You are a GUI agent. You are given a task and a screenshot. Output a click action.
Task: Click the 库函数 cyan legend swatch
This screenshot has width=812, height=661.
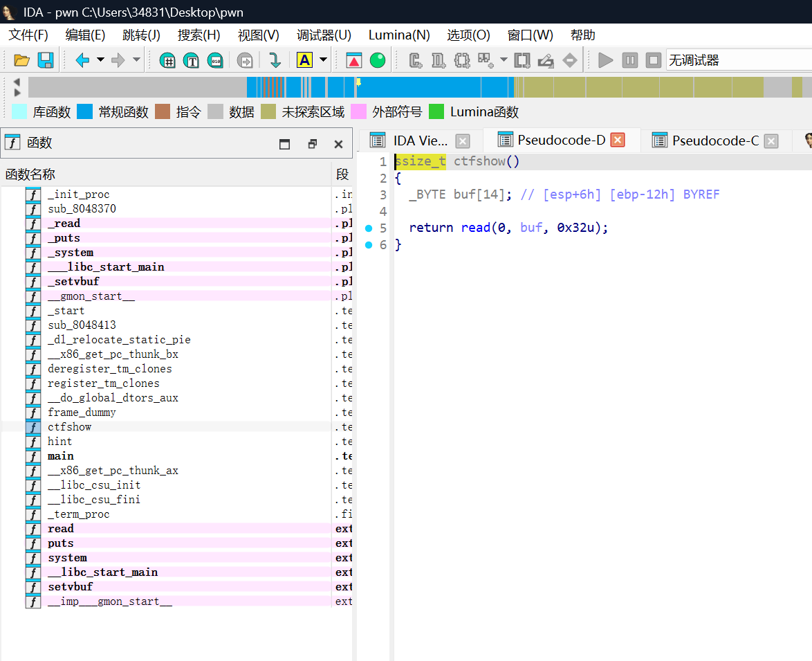pos(19,111)
